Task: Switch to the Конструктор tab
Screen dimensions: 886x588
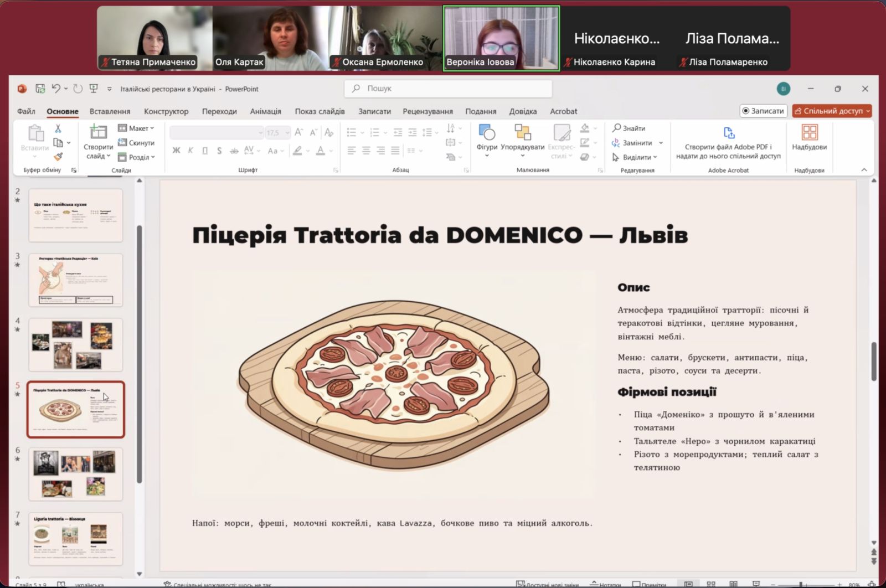Action: click(x=166, y=111)
